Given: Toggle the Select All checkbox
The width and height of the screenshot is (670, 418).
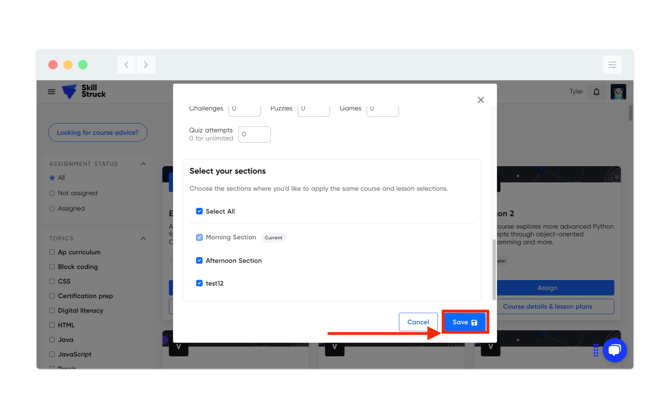Looking at the screenshot, I should [x=199, y=212].
